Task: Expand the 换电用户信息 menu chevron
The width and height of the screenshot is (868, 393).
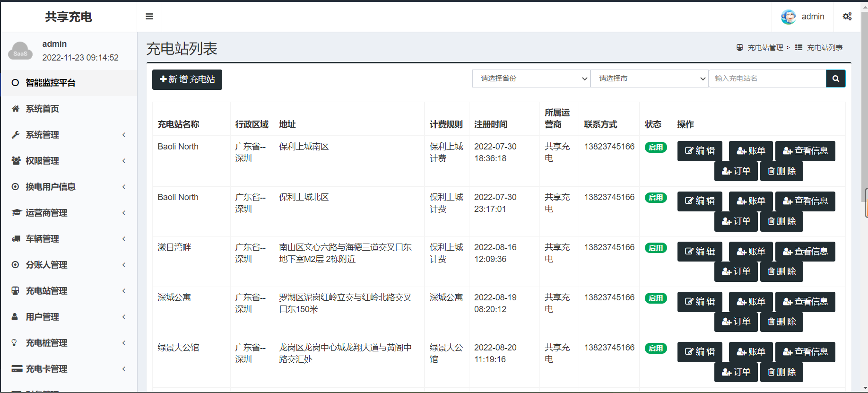Action: (x=124, y=187)
